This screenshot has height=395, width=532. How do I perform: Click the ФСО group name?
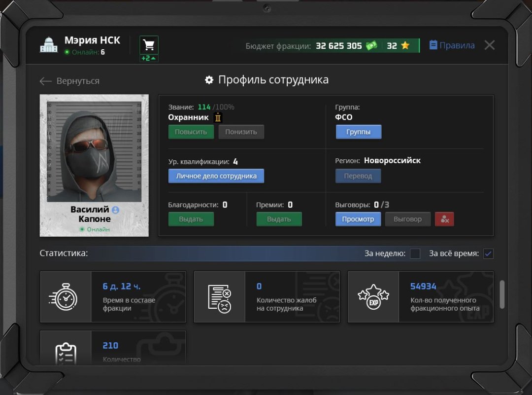[x=344, y=117]
